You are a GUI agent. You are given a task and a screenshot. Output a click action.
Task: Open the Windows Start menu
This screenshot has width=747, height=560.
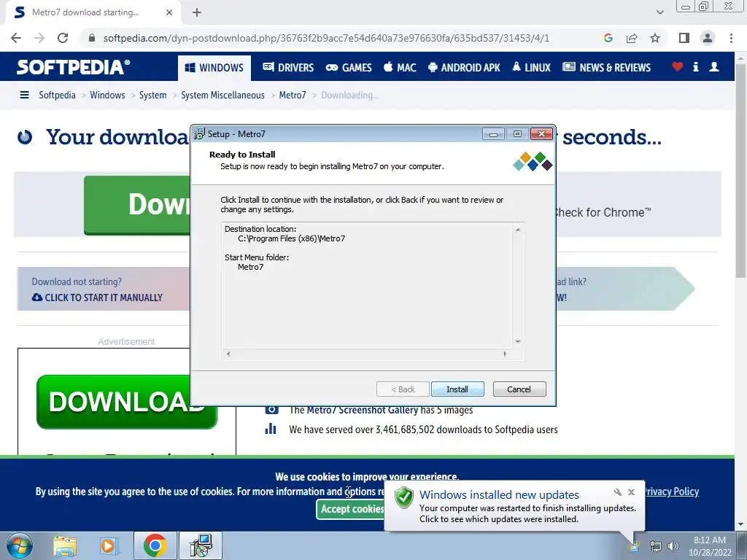(x=19, y=545)
